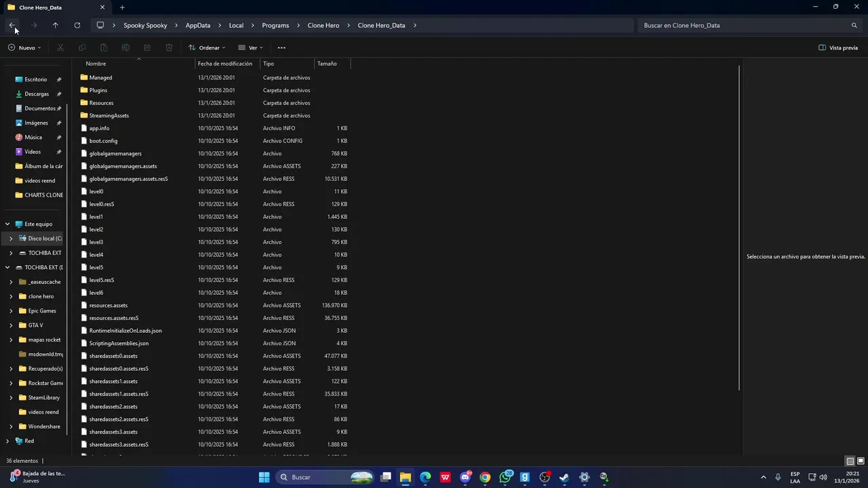Select the Managed folder icon
The height and width of the screenshot is (488, 868).
(x=84, y=77)
